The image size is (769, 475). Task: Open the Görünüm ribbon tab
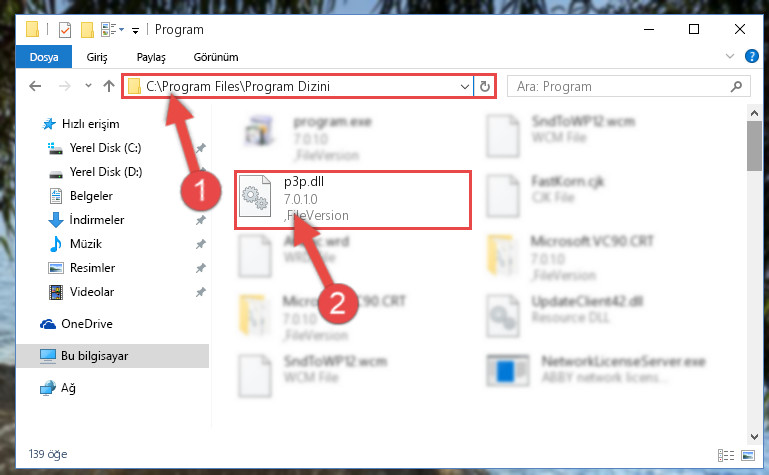point(216,57)
